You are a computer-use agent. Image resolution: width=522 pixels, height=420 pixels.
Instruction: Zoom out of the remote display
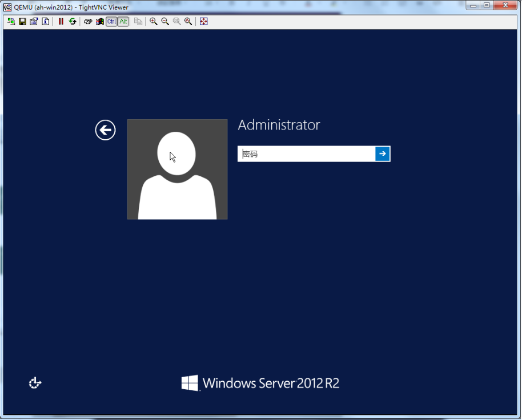coord(165,22)
